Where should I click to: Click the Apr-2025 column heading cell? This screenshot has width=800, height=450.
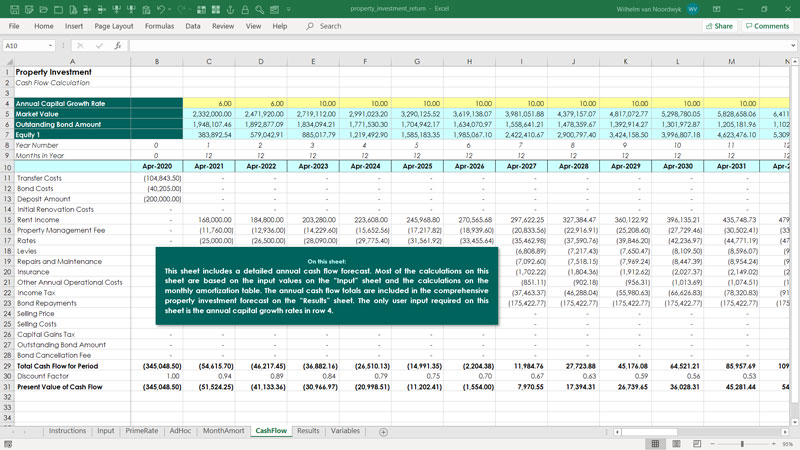[x=417, y=166]
